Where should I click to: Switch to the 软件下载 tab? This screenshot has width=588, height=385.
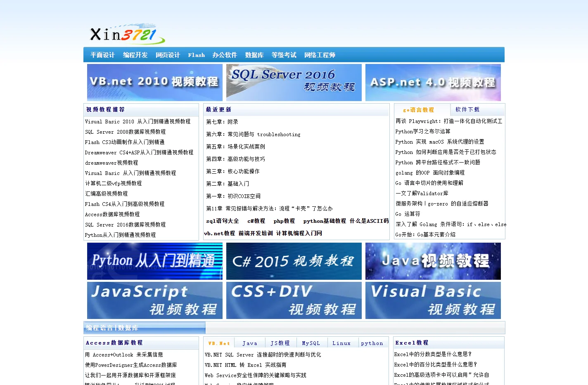pos(467,109)
